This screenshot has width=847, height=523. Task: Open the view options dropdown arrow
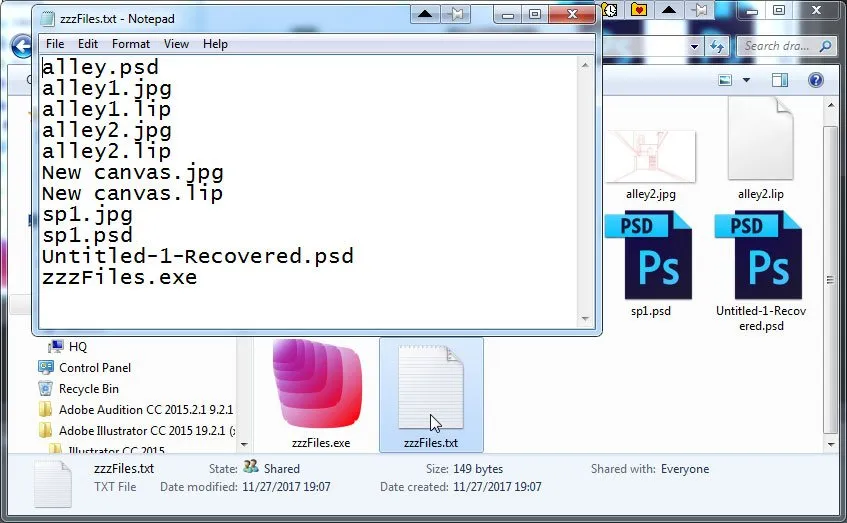coord(747,81)
